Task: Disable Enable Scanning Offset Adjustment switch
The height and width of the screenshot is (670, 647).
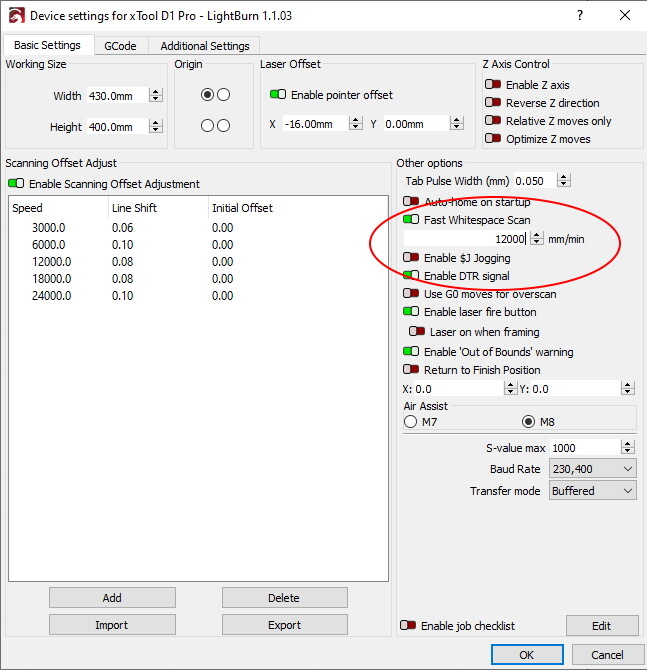Action: (16, 183)
